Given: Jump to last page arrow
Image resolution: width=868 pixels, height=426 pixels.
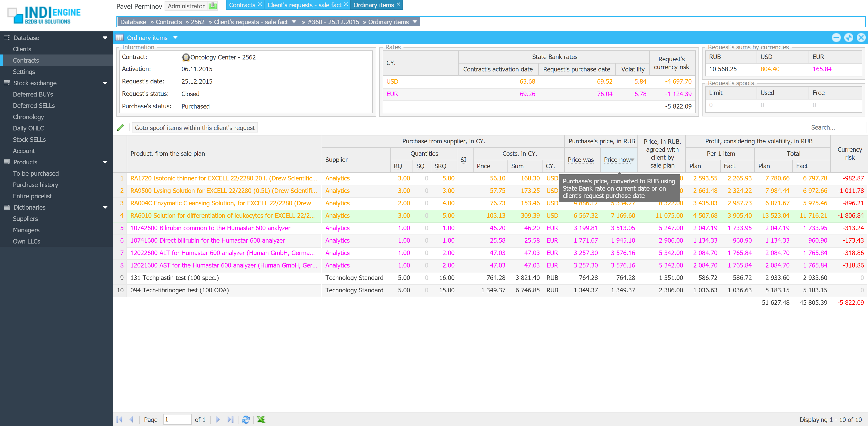Looking at the screenshot, I should point(231,420).
